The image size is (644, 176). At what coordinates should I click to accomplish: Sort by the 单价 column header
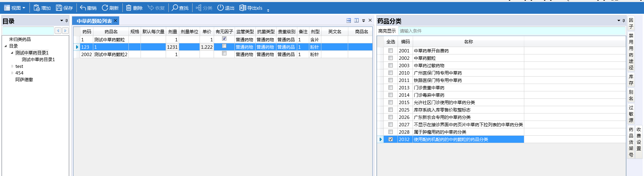[x=207, y=32]
